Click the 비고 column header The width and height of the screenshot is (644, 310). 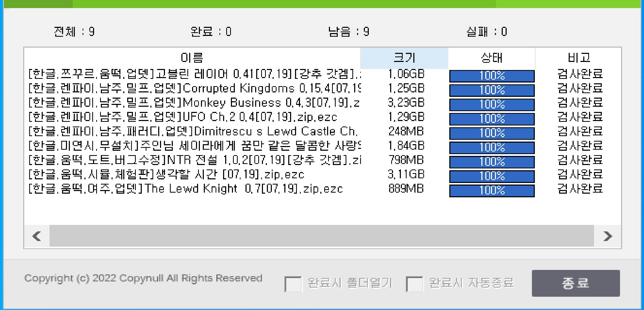tap(579, 58)
